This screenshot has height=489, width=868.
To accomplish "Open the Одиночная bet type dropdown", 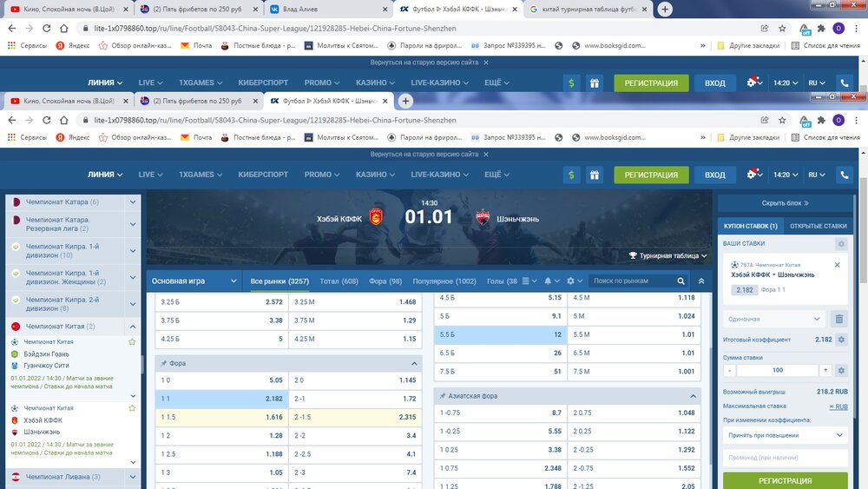I will pos(774,319).
